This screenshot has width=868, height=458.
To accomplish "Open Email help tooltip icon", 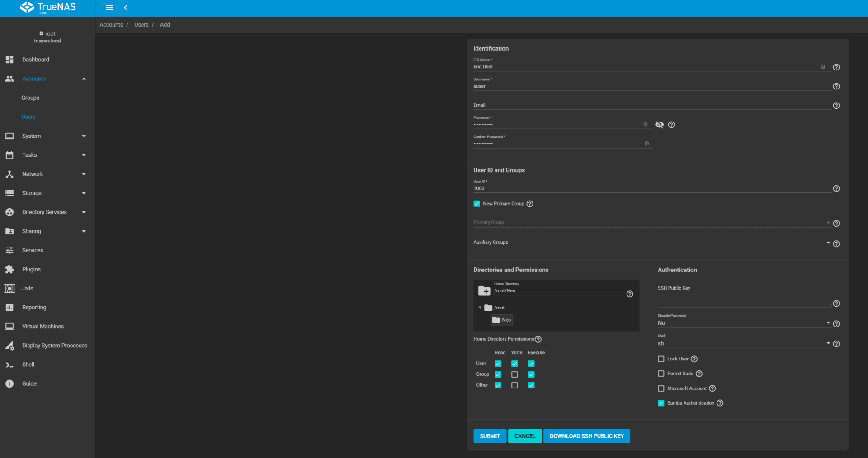I will (836, 106).
